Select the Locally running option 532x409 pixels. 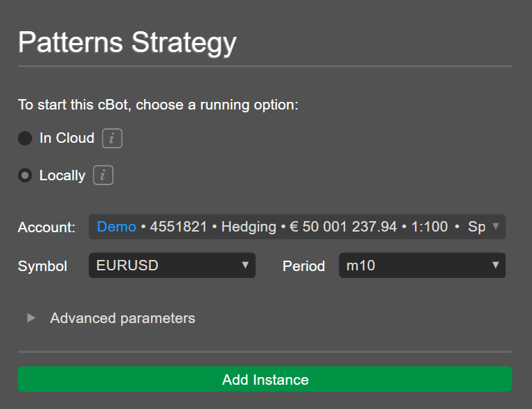click(x=25, y=175)
